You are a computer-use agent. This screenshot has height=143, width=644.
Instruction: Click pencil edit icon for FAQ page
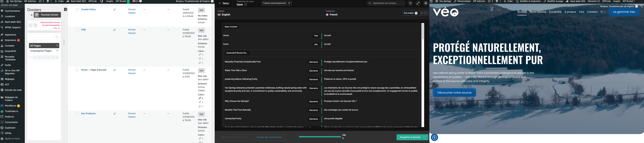click(114, 30)
